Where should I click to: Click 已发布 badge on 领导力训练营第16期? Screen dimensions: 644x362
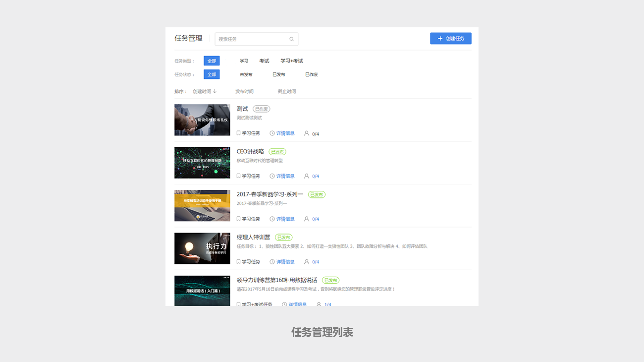click(330, 280)
